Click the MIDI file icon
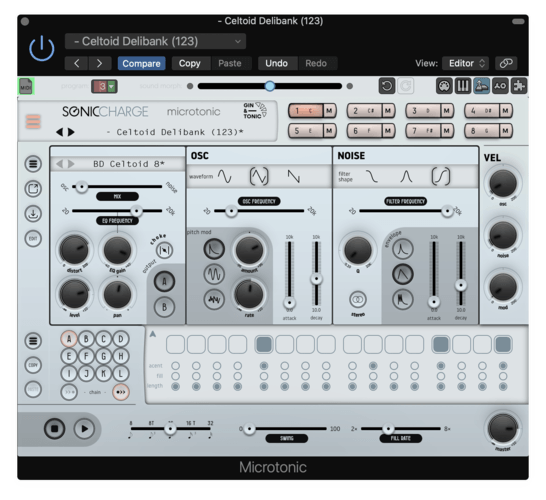The image size is (546, 500). pyautogui.click(x=26, y=86)
